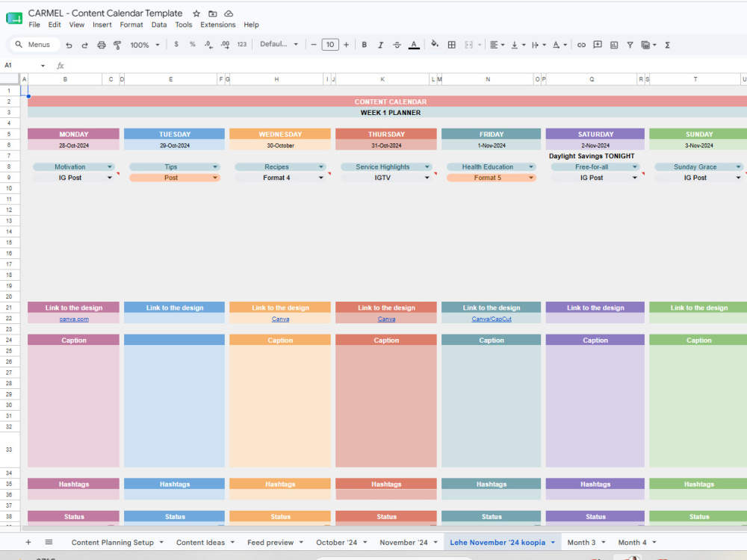Format as currency with dollar icon
The image size is (747, 560).
[x=176, y=44]
